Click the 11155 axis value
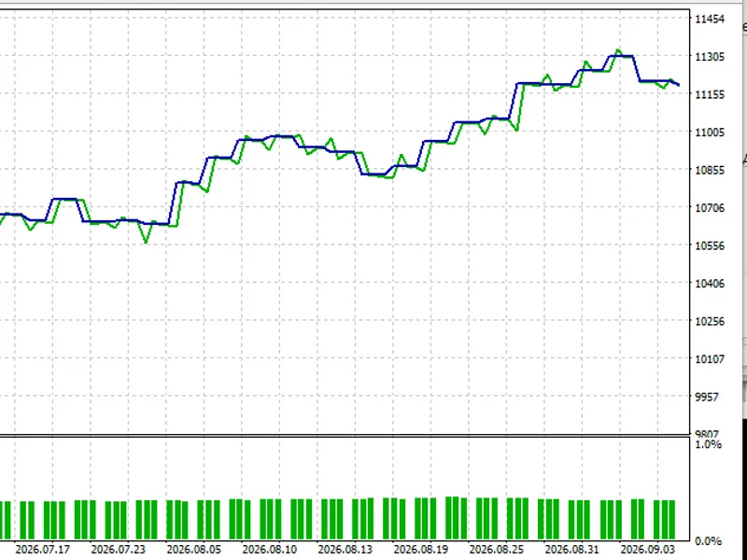 [x=710, y=95]
